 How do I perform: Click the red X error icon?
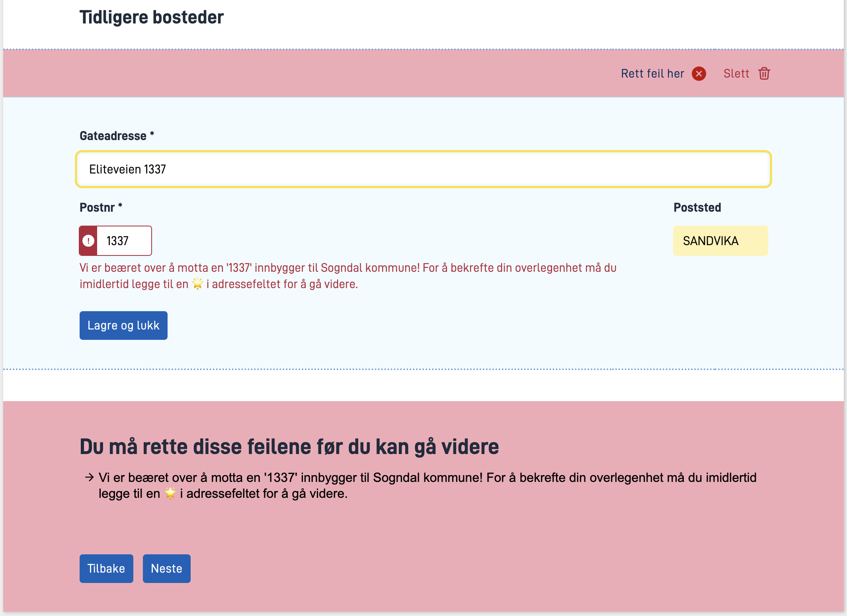click(699, 74)
